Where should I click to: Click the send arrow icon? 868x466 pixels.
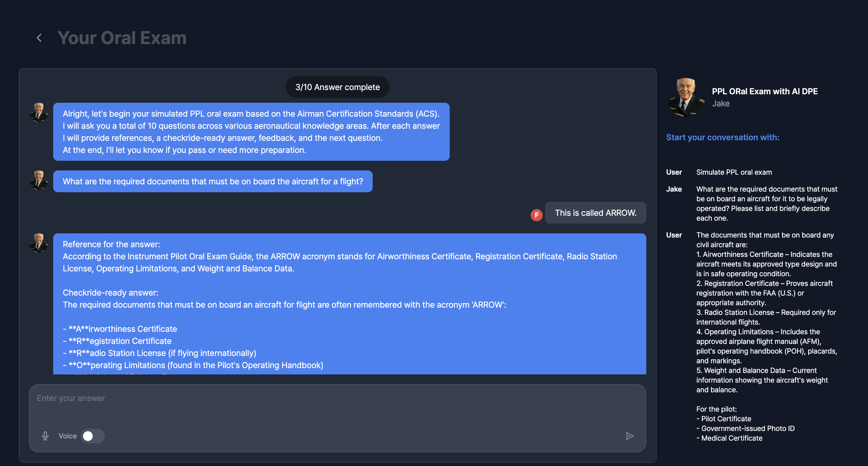click(629, 436)
